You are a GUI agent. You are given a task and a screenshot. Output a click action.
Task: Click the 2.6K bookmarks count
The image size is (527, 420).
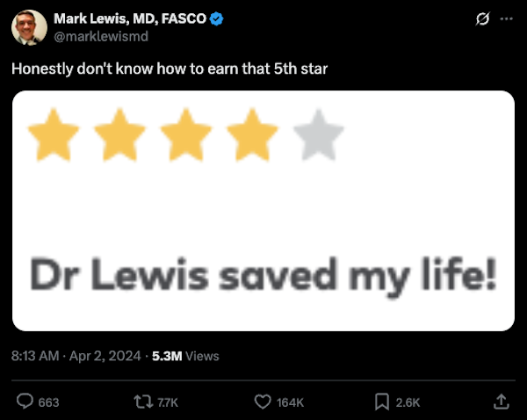(x=408, y=402)
